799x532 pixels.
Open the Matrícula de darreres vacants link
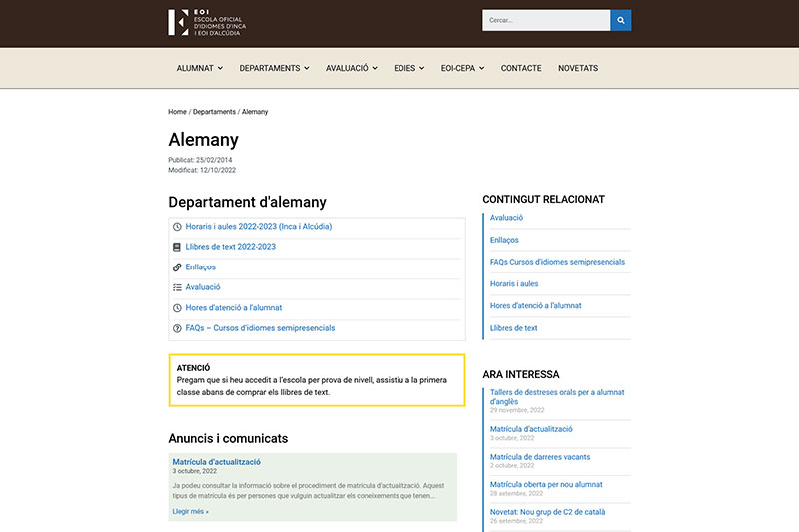pos(540,457)
